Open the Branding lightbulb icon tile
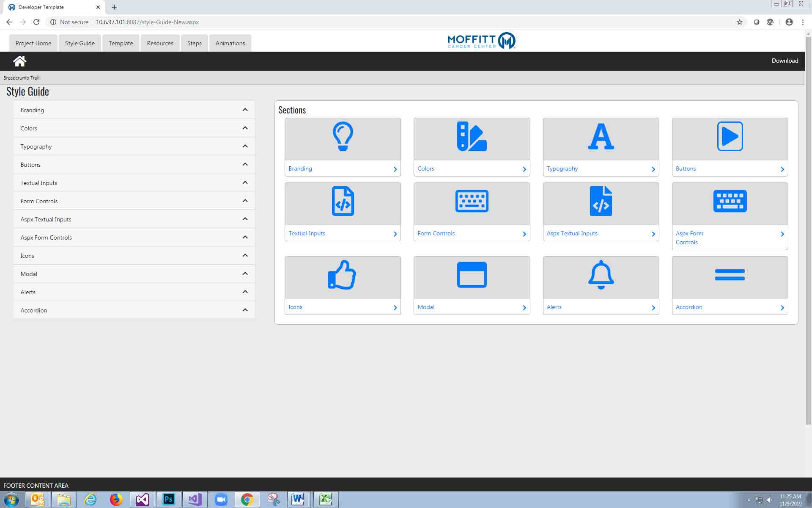Viewport: 812px width, 508px height. coord(343,136)
